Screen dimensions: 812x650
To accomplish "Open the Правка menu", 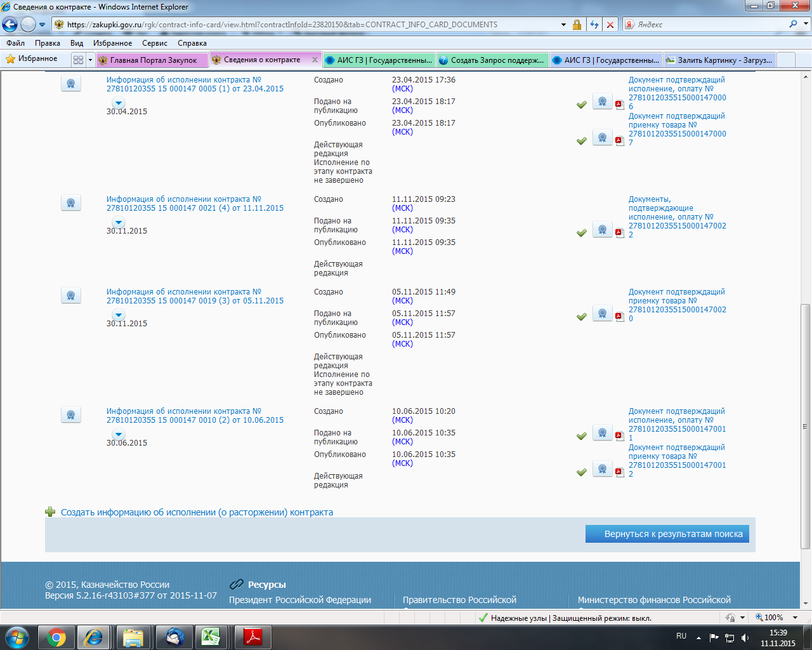I will click(x=48, y=43).
